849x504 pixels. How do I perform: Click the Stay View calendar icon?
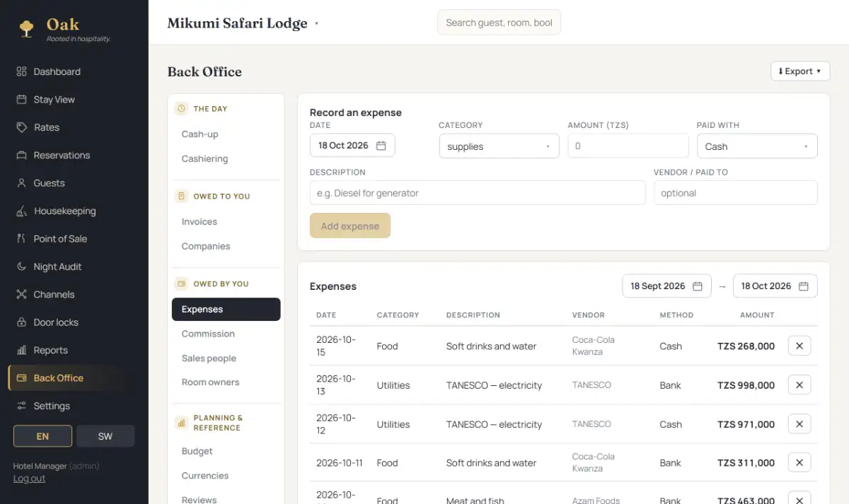(21, 100)
